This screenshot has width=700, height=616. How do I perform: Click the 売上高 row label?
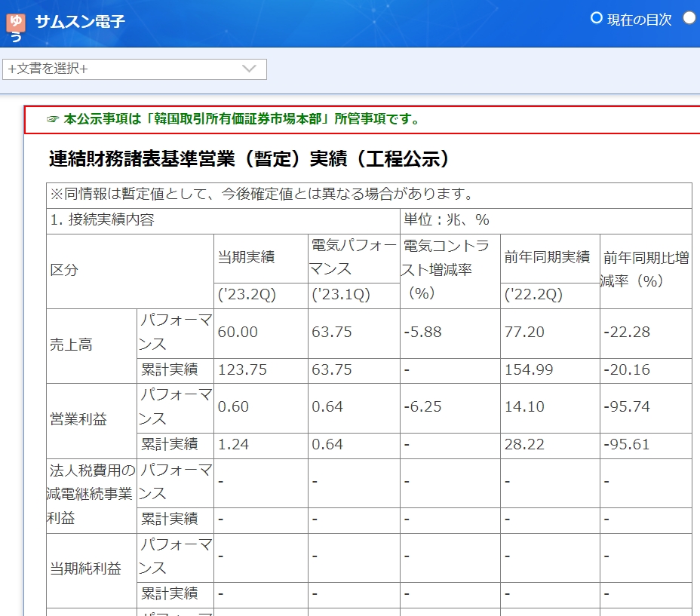tap(71, 345)
